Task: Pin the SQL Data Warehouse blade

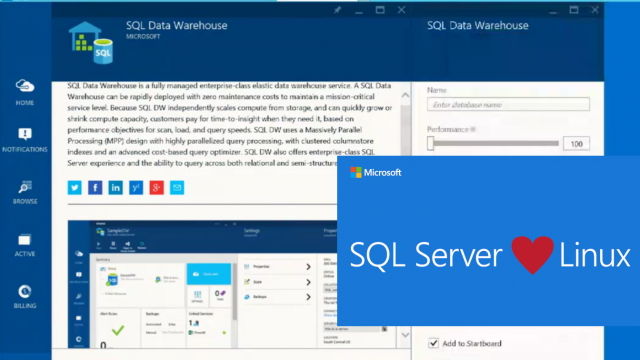Action: (x=337, y=10)
